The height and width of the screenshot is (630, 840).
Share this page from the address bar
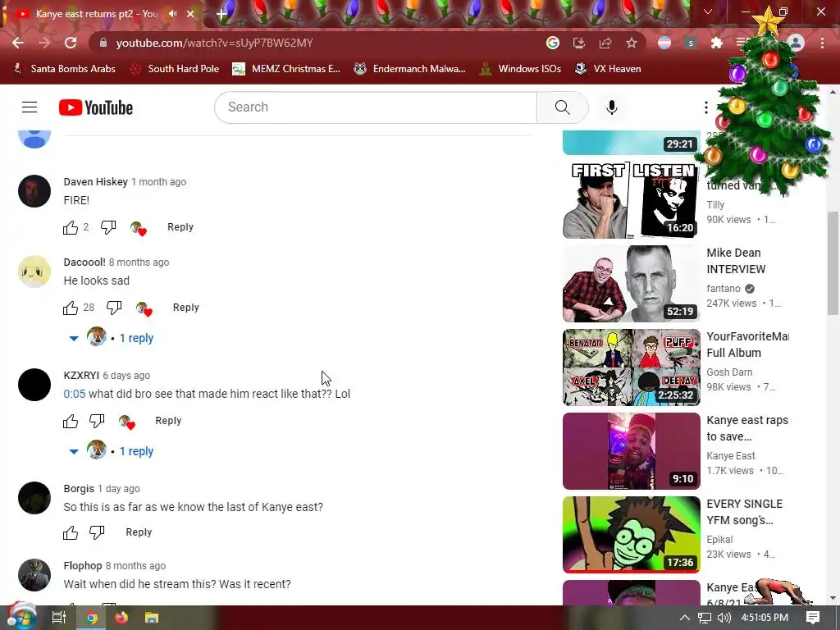point(605,43)
